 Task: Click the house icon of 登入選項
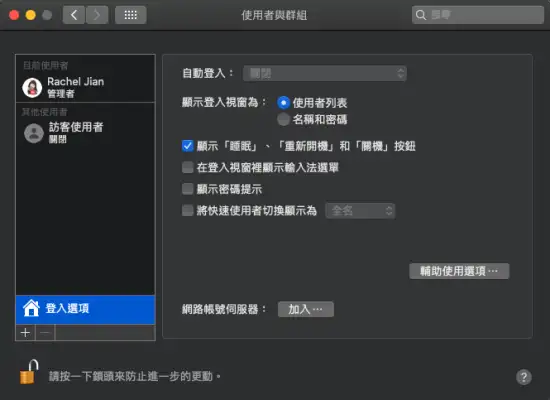pos(31,308)
